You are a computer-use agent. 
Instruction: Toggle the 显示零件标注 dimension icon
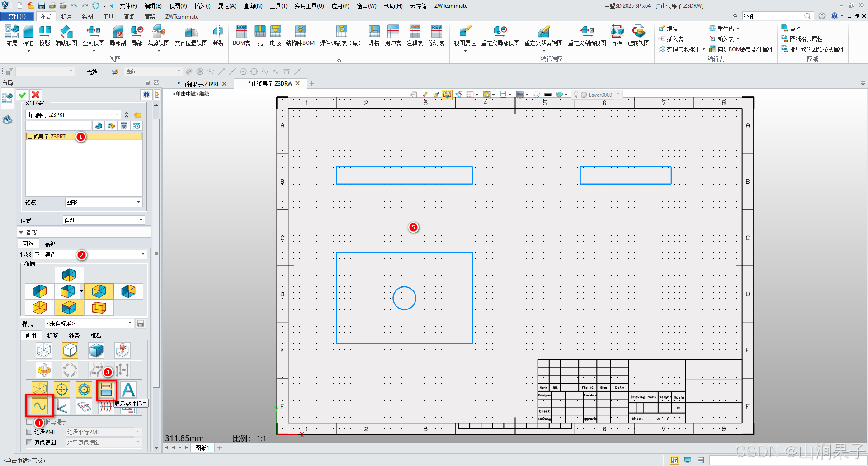(x=106, y=390)
